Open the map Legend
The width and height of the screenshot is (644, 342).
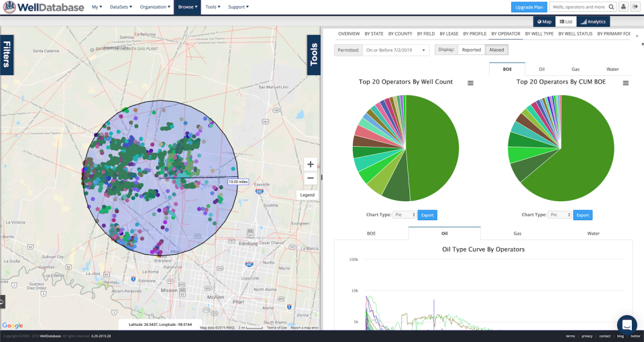(x=307, y=195)
